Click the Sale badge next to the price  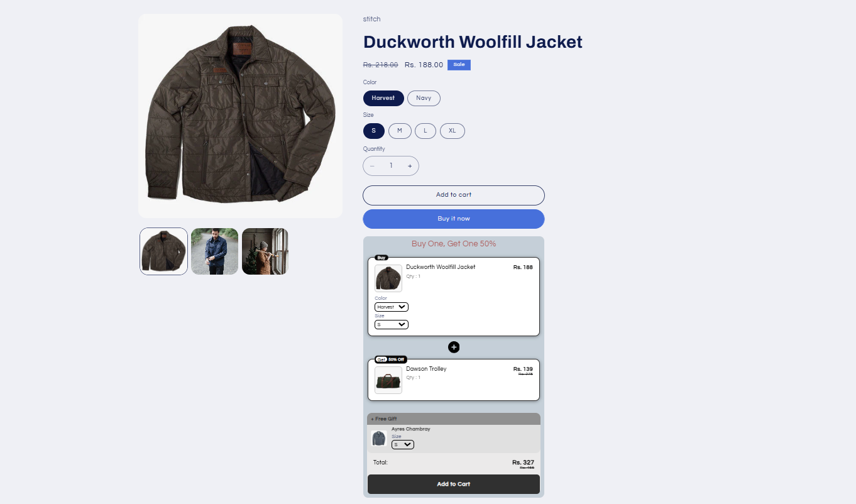(459, 65)
